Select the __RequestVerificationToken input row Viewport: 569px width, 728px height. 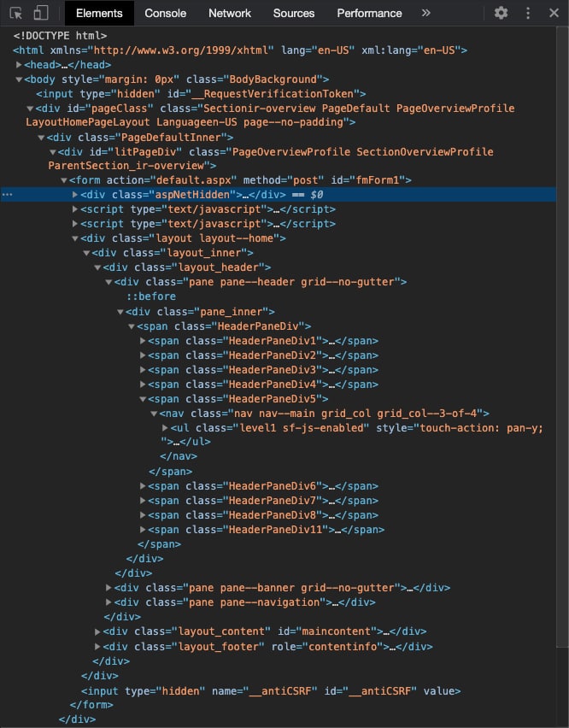point(201,94)
